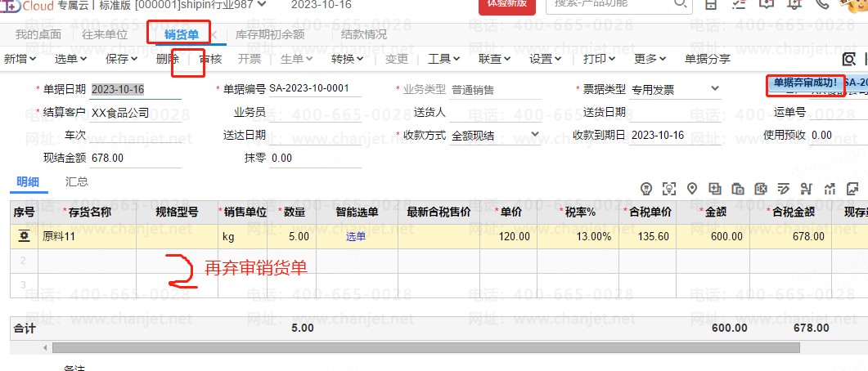868x371 pixels.
Task: Click 审核 in the toolbar
Action: click(x=210, y=59)
